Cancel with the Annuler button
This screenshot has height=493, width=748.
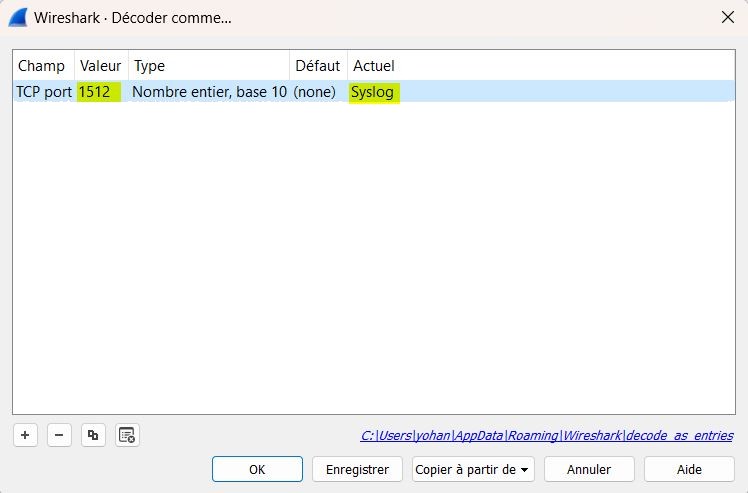tap(589, 470)
